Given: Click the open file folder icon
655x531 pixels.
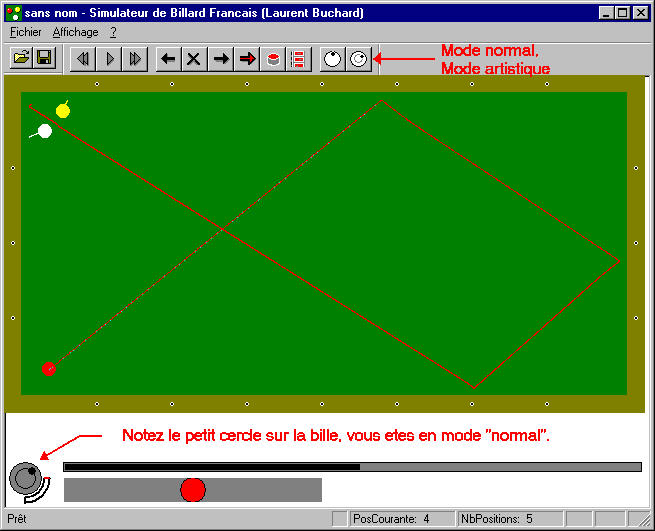Looking at the screenshot, I should click(x=20, y=59).
